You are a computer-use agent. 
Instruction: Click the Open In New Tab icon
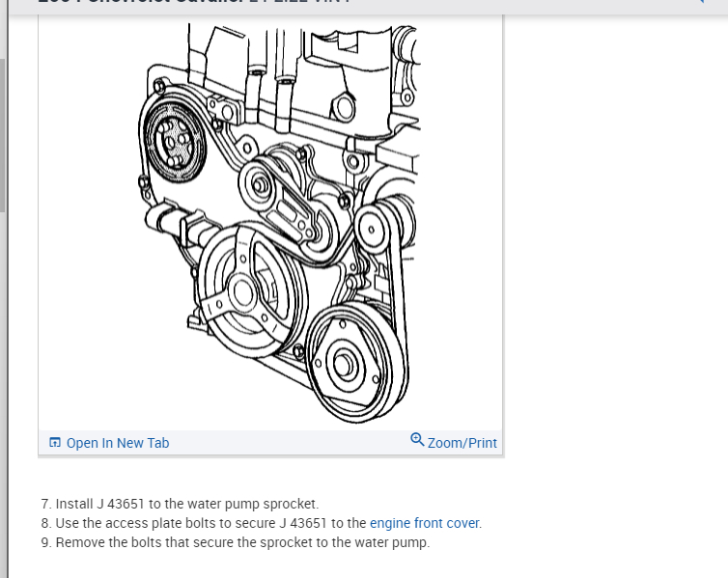(x=55, y=443)
